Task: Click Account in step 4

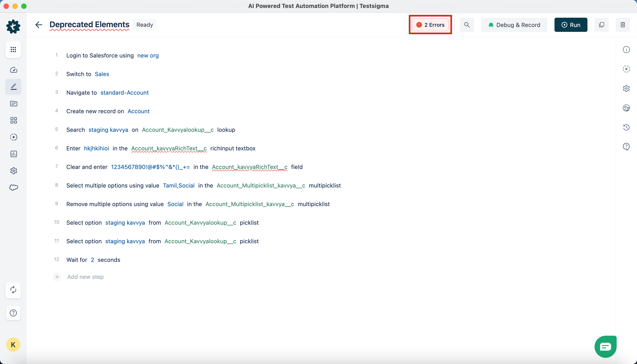Action: point(138,111)
